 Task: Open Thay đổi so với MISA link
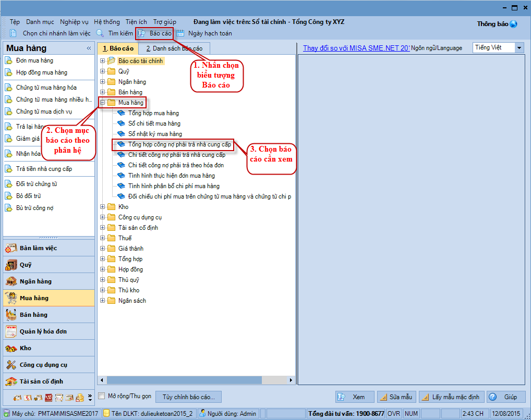356,48
